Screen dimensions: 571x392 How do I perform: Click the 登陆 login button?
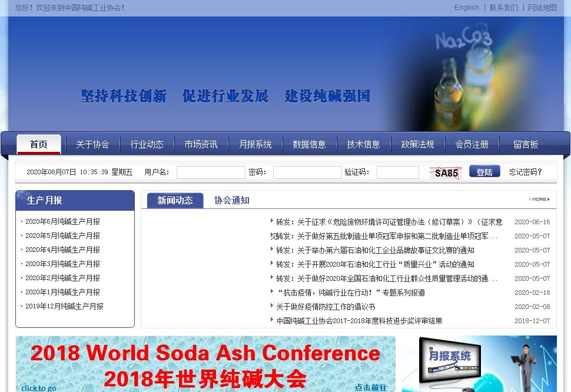(484, 172)
